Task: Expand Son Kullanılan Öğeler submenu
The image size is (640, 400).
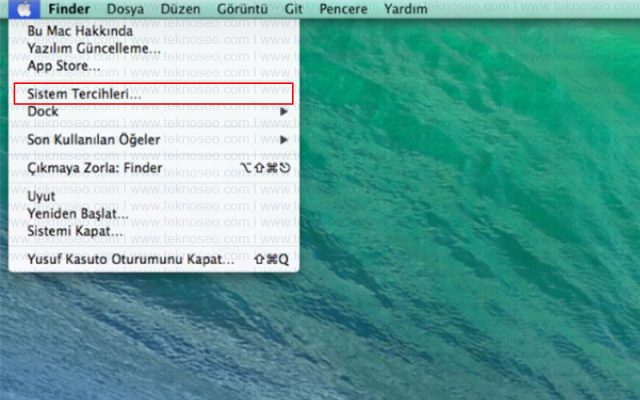Action: tap(154, 140)
